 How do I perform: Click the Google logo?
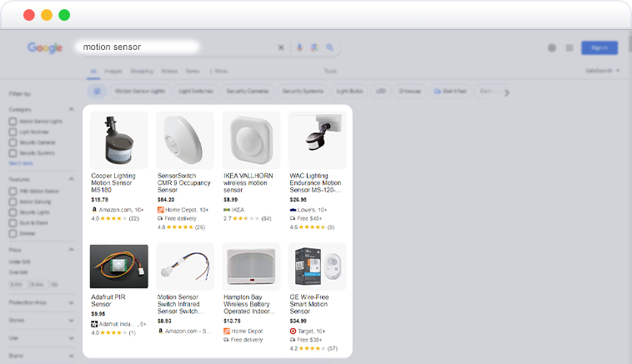pos(45,48)
